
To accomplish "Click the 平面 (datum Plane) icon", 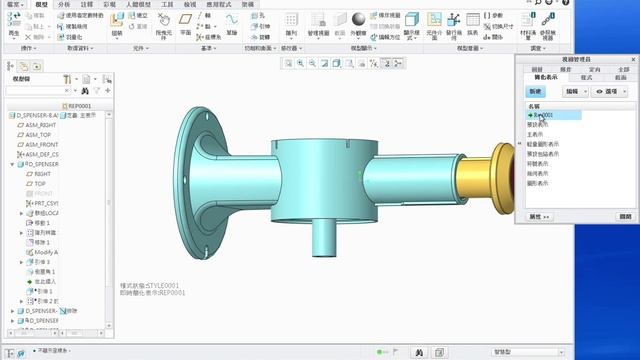I will (x=186, y=20).
